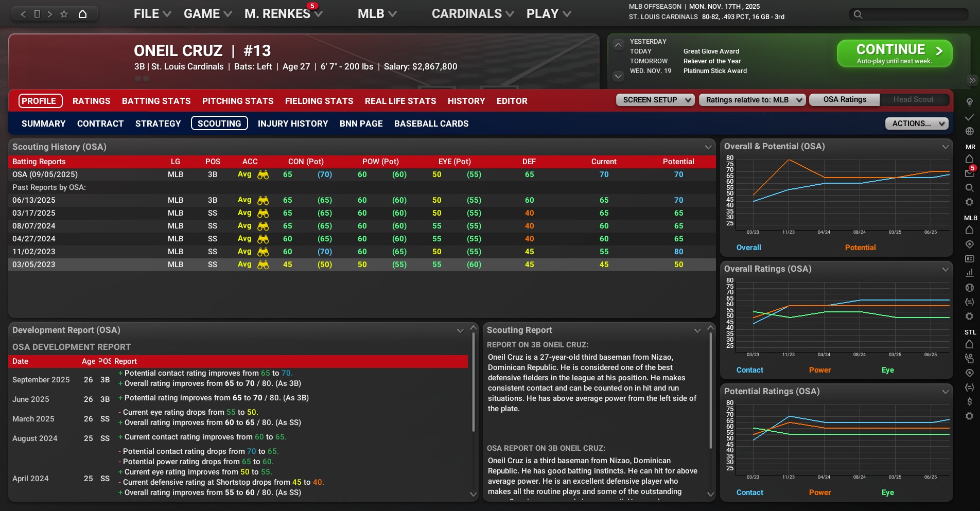Switch ratings to Head Scout
This screenshot has height=511, width=980.
913,99
